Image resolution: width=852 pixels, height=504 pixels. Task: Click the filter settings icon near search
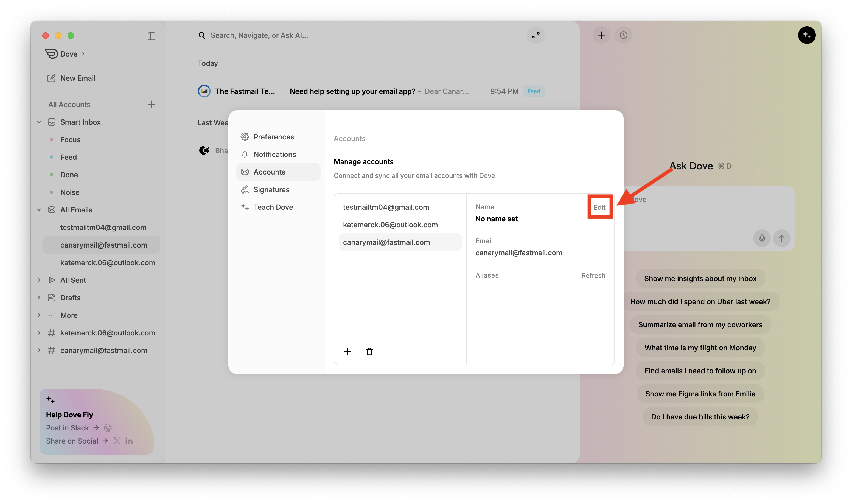click(x=536, y=35)
